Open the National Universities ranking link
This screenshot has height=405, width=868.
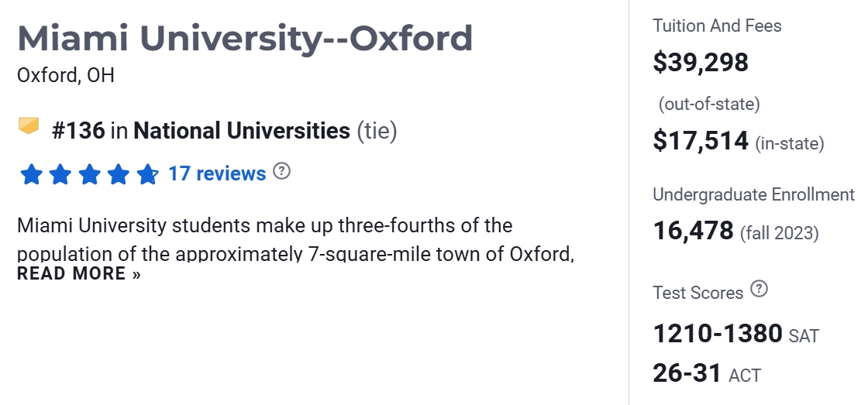(242, 131)
